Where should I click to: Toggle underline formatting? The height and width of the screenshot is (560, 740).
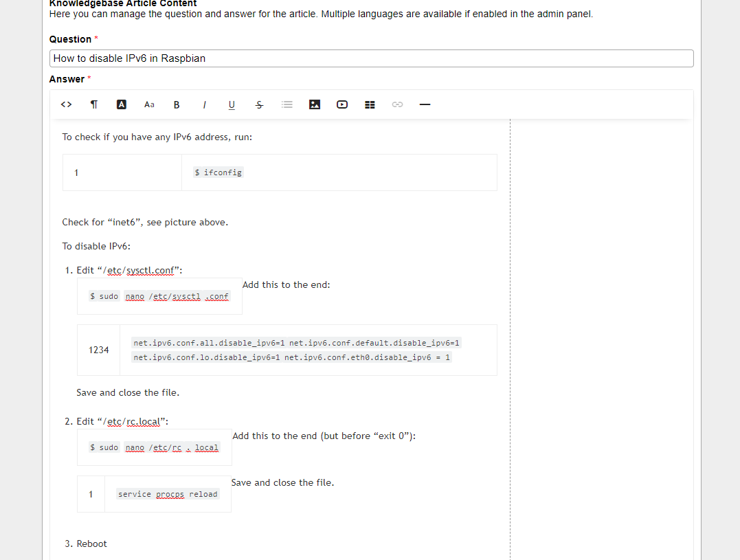click(232, 105)
